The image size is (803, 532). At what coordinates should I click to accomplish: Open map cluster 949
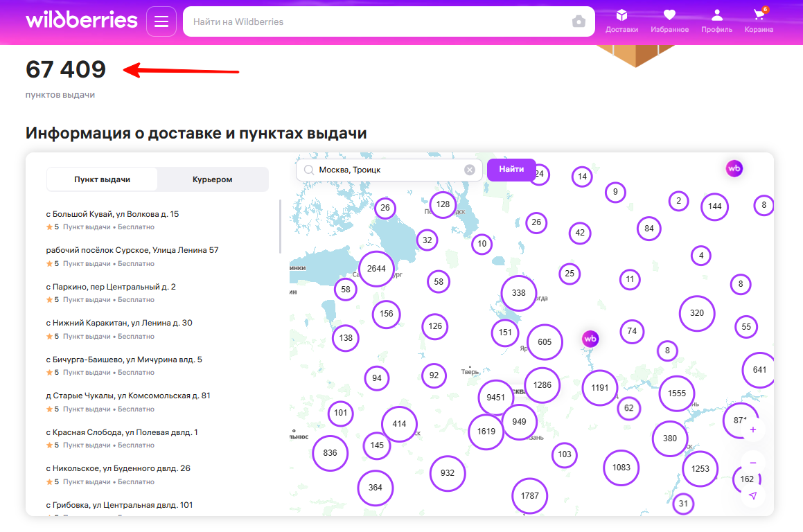[x=520, y=421]
